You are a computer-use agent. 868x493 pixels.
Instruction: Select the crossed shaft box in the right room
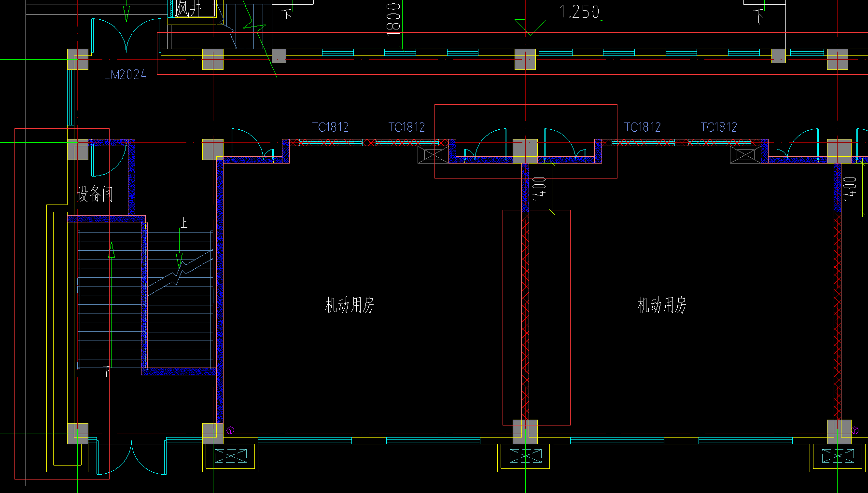tap(745, 155)
